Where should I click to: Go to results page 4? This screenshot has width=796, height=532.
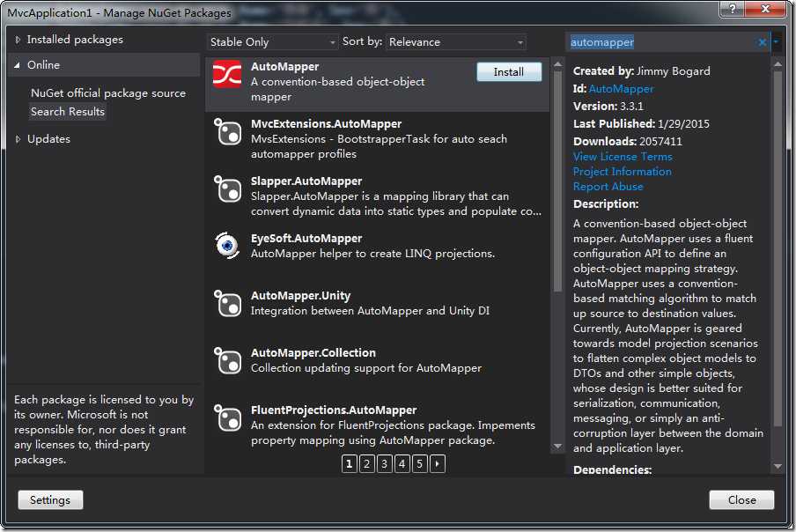[402, 463]
